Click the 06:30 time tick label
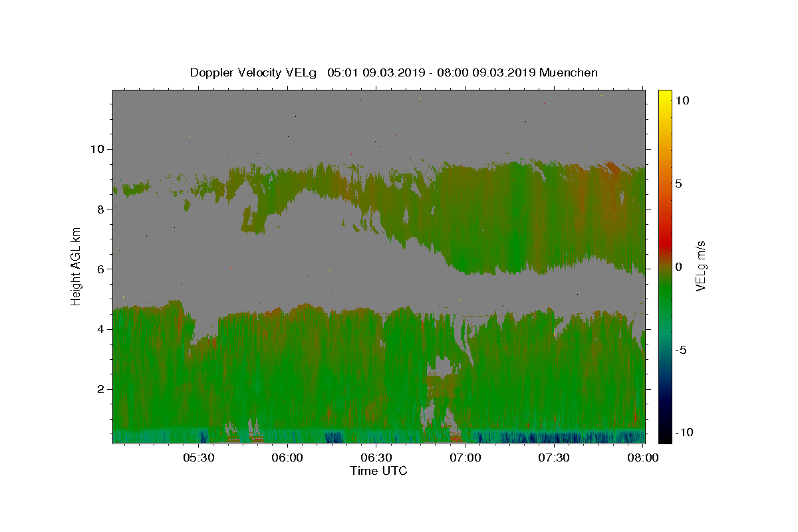The image size is (798, 532). (x=377, y=458)
